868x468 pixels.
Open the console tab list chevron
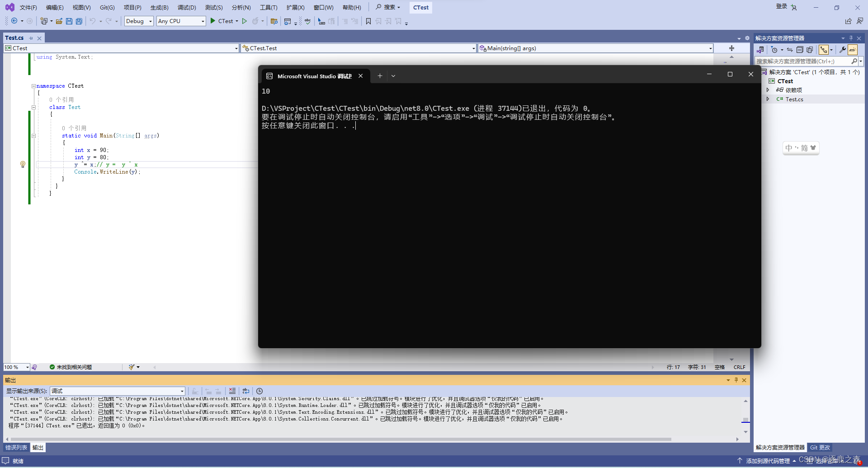[393, 76]
